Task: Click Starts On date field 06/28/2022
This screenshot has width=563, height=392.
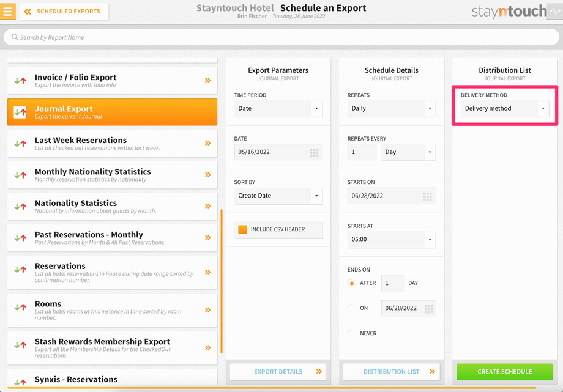Action: [x=392, y=196]
